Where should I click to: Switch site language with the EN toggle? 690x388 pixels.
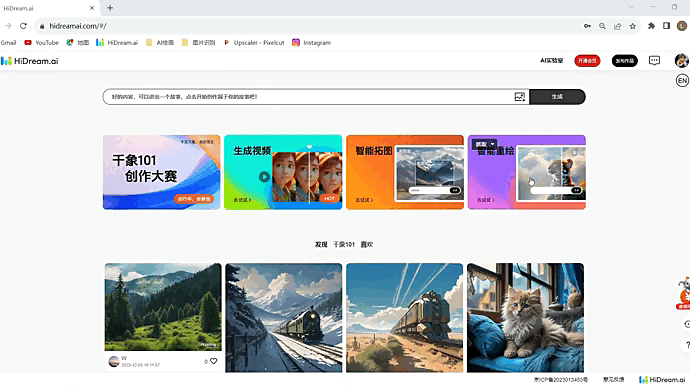pyautogui.click(x=682, y=81)
